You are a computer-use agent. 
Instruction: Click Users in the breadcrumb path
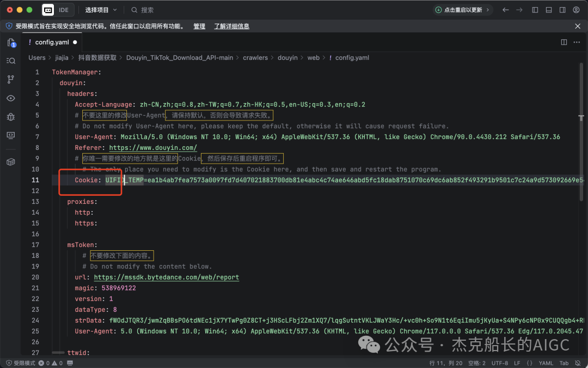[37, 57]
